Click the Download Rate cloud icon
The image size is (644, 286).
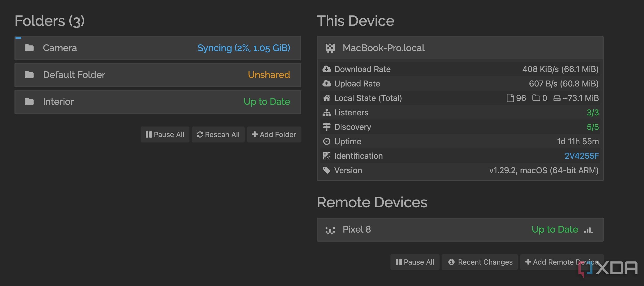(327, 69)
